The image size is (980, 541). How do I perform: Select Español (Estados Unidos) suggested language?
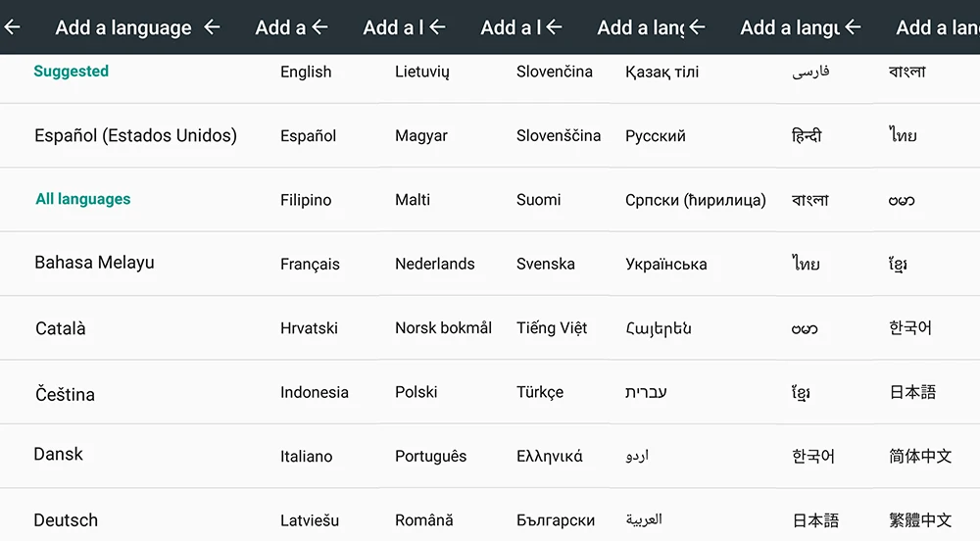tap(135, 135)
